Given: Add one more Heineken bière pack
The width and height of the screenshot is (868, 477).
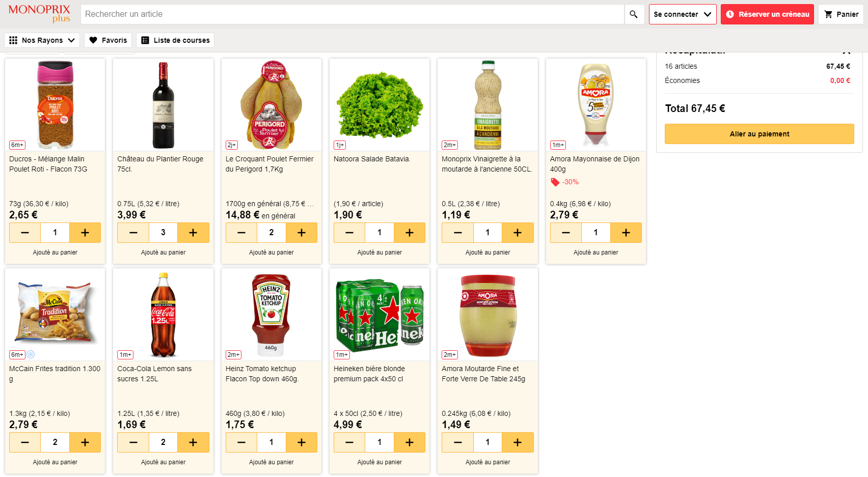Looking at the screenshot, I should click(x=410, y=442).
